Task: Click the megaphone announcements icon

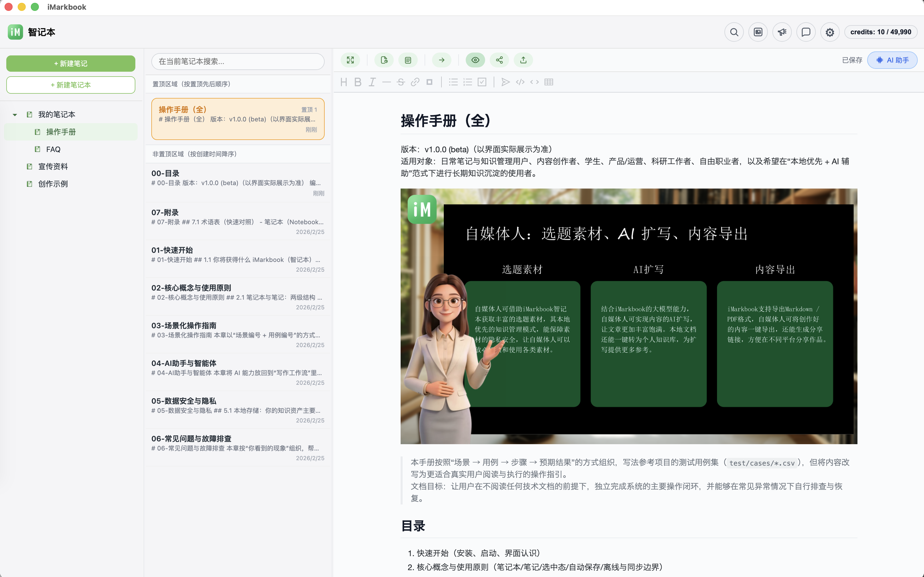Action: pos(782,32)
